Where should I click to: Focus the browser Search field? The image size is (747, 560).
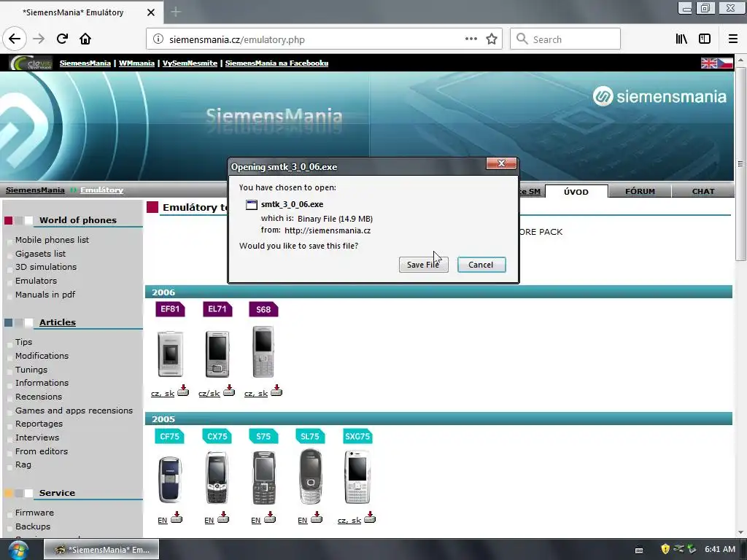565,39
